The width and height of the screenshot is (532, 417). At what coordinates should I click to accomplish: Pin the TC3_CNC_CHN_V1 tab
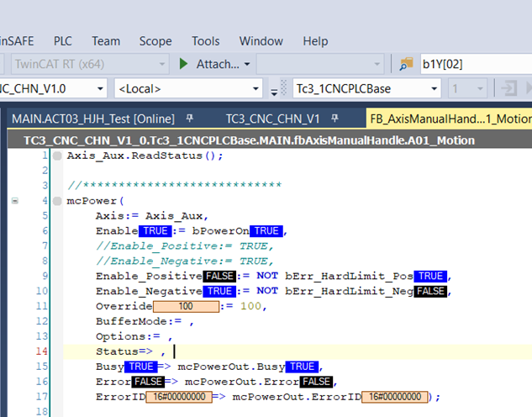[x=334, y=119]
